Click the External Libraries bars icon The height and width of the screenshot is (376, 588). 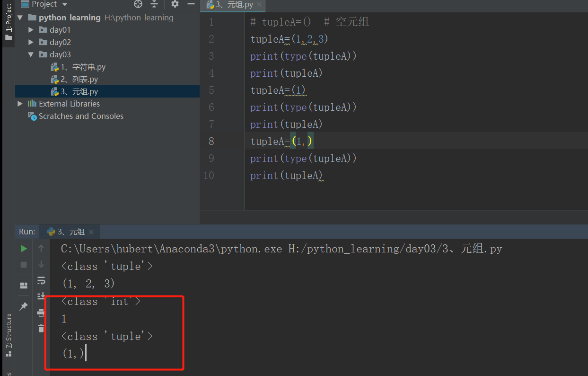(x=32, y=104)
